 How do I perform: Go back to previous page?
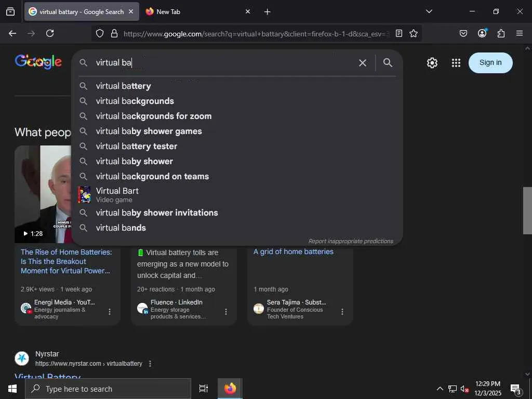12,33
